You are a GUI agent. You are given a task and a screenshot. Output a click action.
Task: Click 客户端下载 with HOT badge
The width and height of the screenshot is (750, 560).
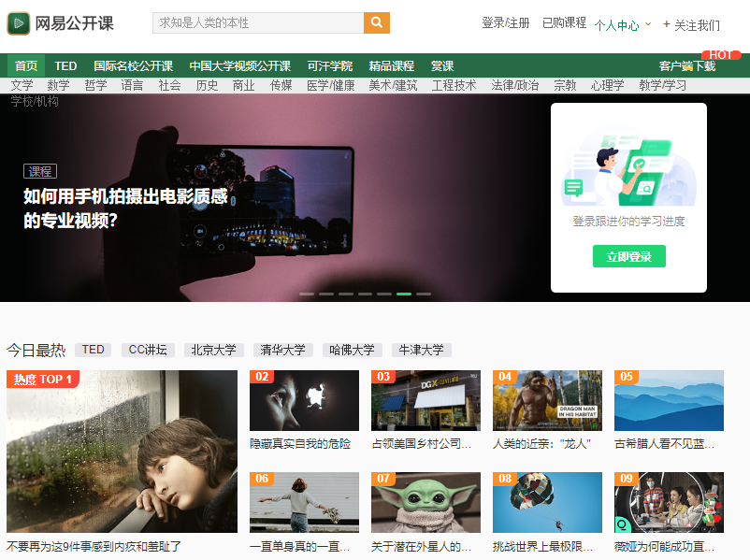[x=687, y=65]
